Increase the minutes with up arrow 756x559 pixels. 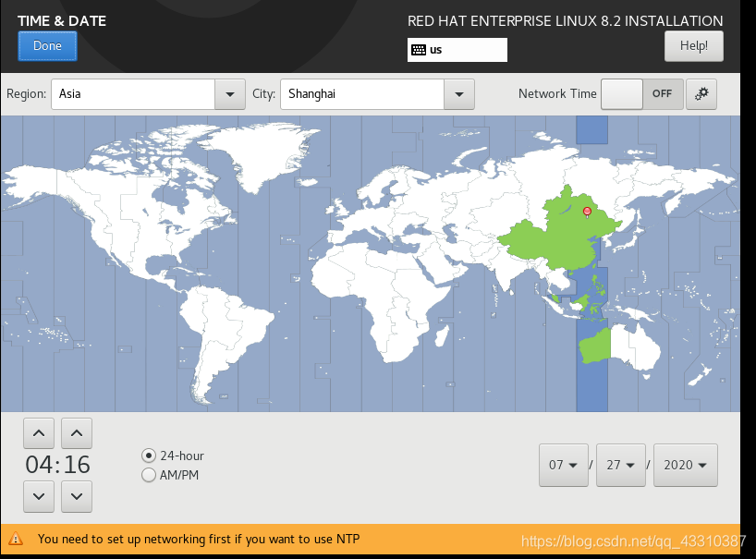coord(77,433)
